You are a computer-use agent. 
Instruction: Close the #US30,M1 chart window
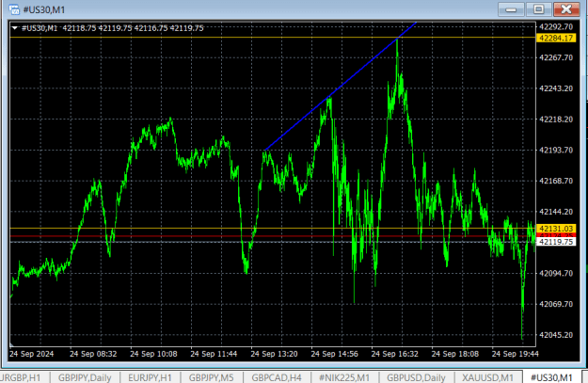pyautogui.click(x=566, y=9)
